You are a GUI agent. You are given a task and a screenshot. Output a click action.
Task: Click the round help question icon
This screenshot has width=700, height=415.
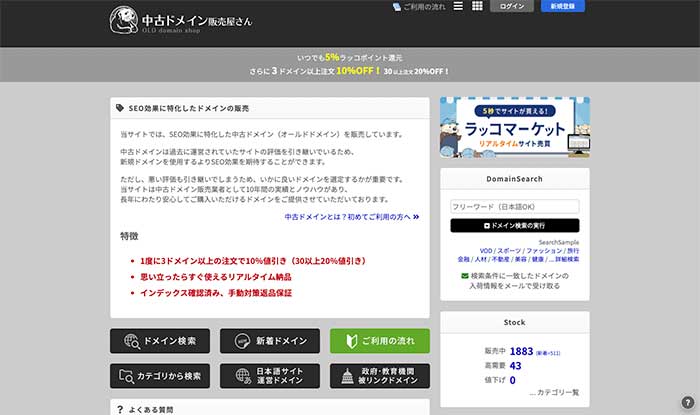pyautogui.click(x=688, y=402)
